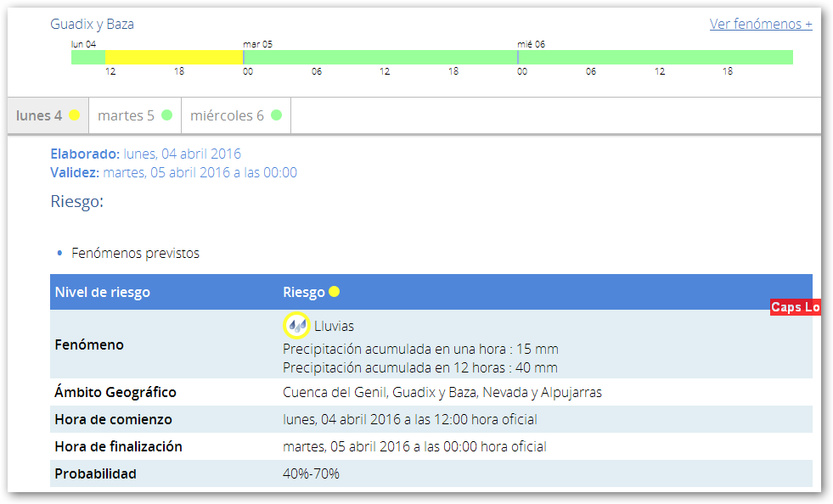
Task: Click the Fenómenos previstos list item
Action: pos(135,253)
